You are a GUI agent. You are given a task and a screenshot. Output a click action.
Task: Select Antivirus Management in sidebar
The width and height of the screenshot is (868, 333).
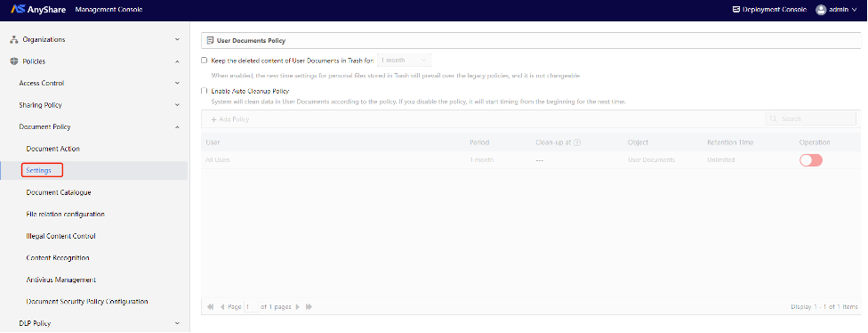(60, 280)
